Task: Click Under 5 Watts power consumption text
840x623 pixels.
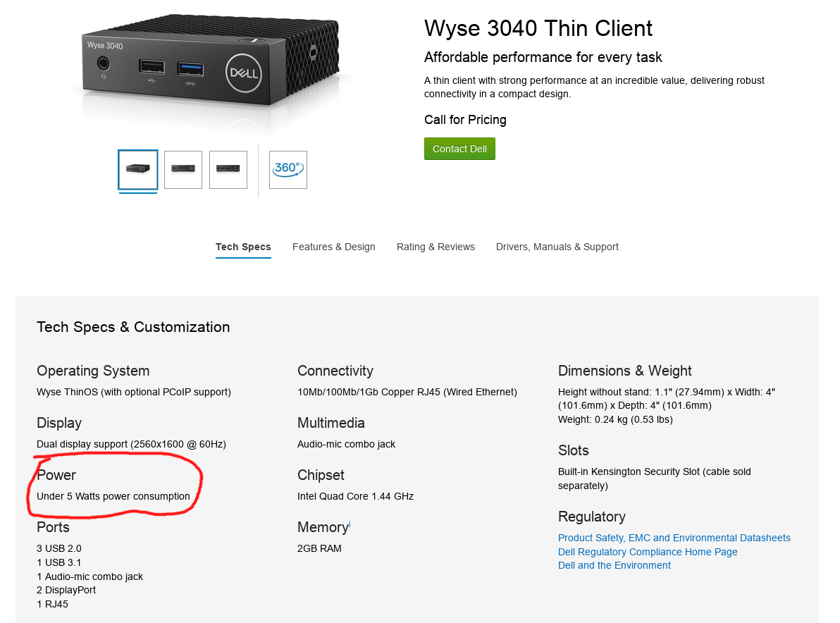Action: tap(113, 496)
